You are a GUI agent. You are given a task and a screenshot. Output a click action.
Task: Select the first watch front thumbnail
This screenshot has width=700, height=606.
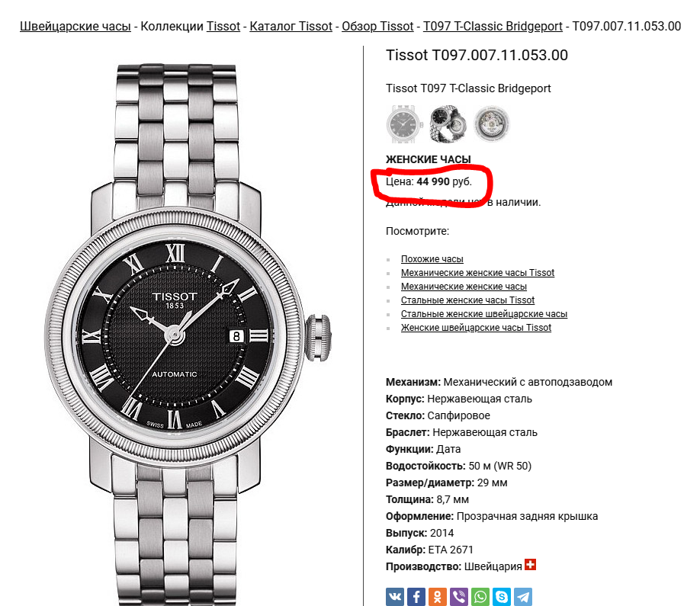tap(403, 123)
